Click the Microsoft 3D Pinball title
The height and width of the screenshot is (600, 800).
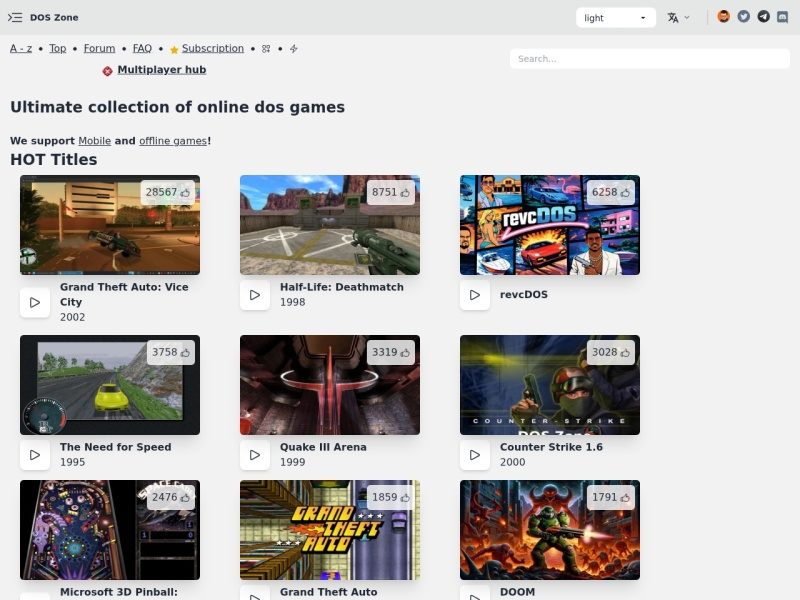[x=119, y=592]
